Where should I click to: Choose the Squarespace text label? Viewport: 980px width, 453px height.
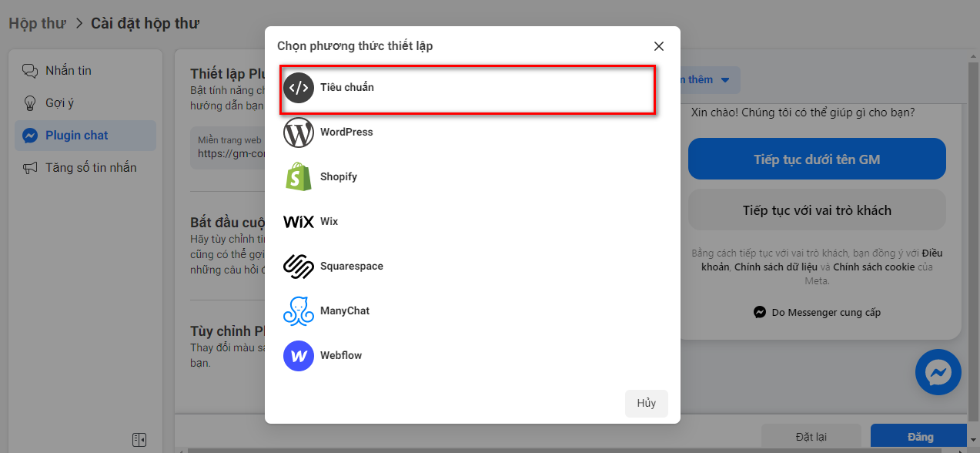(x=352, y=267)
